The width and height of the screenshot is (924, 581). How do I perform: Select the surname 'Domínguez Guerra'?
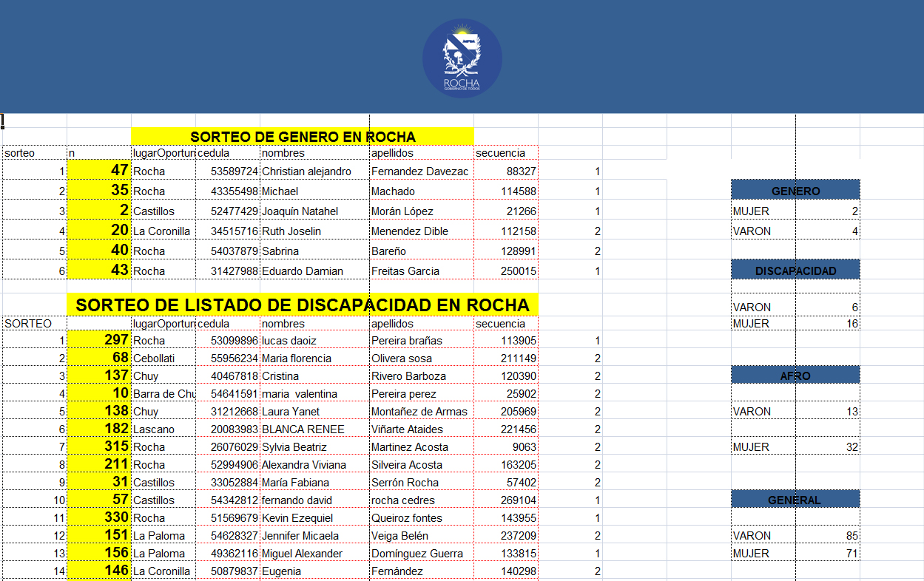pyautogui.click(x=417, y=553)
